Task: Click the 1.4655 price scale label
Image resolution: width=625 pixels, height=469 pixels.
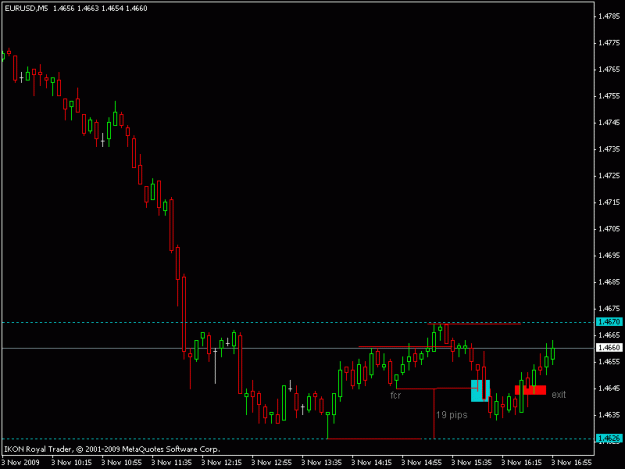Action: coord(609,362)
